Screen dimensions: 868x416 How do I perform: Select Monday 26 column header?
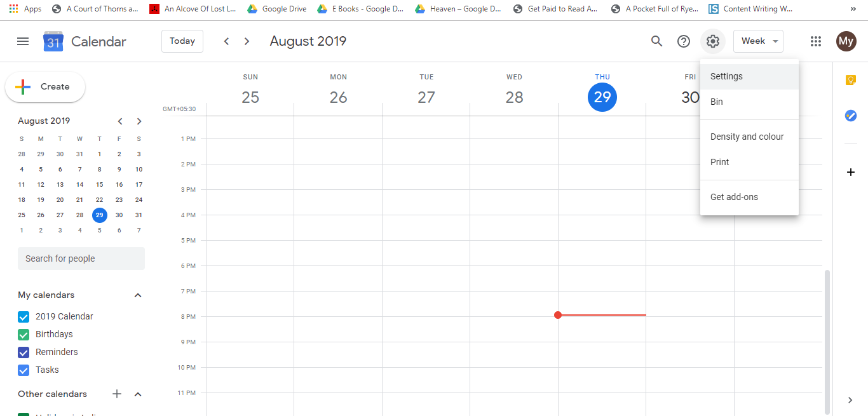click(339, 90)
